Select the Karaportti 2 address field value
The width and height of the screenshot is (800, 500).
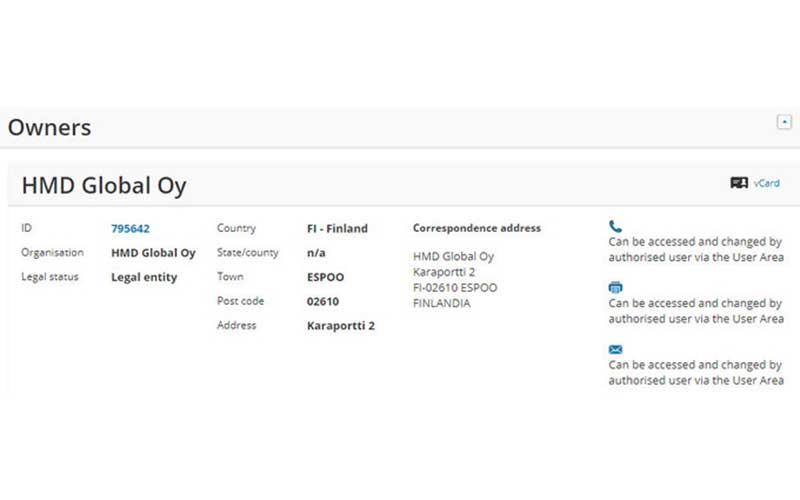pos(340,326)
